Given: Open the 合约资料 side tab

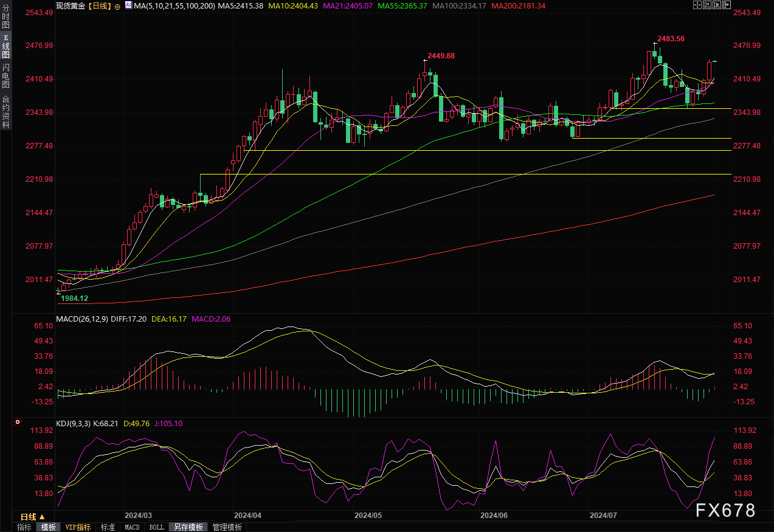Looking at the screenshot, I should tap(6, 112).
